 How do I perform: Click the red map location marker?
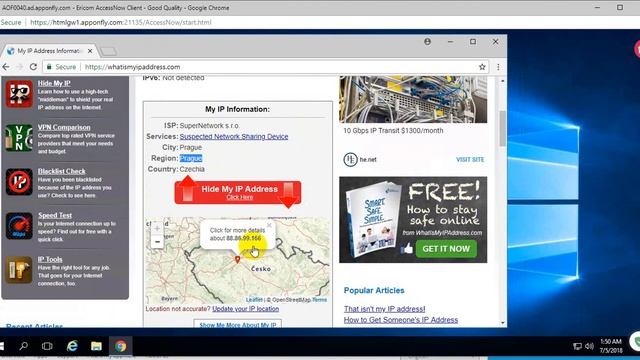pos(238,260)
